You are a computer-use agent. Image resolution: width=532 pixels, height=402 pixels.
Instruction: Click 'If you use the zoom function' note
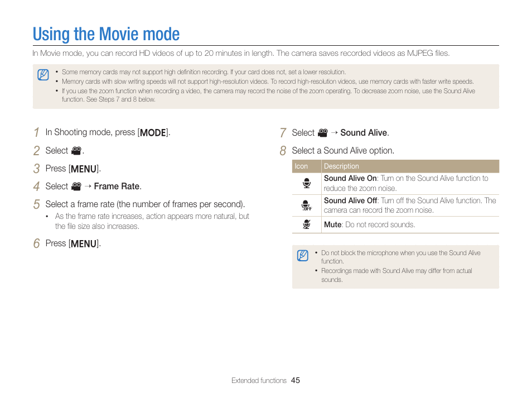(268, 95)
